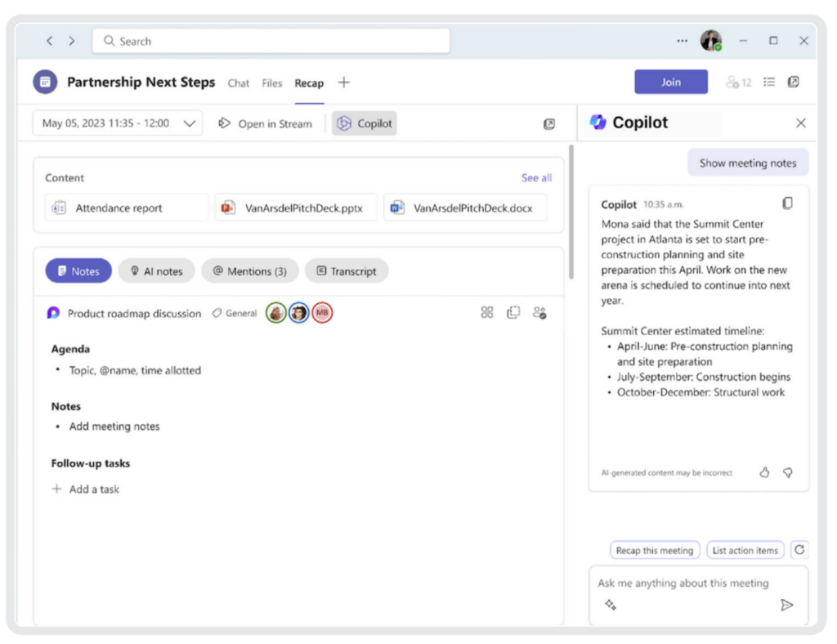The width and height of the screenshot is (837, 644).
Task: Open the list view icon in header
Action: tap(768, 82)
